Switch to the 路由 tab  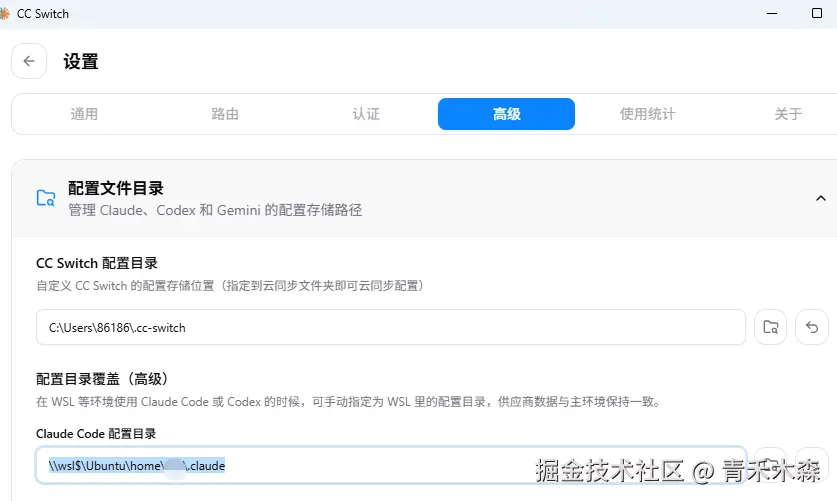(x=225, y=114)
